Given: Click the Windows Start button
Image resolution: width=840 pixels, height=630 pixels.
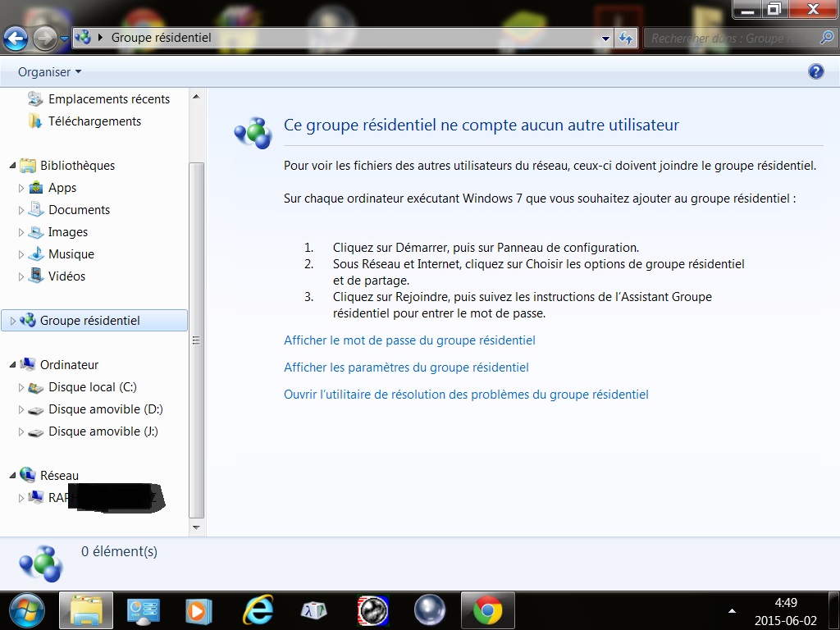Looking at the screenshot, I should (26, 610).
